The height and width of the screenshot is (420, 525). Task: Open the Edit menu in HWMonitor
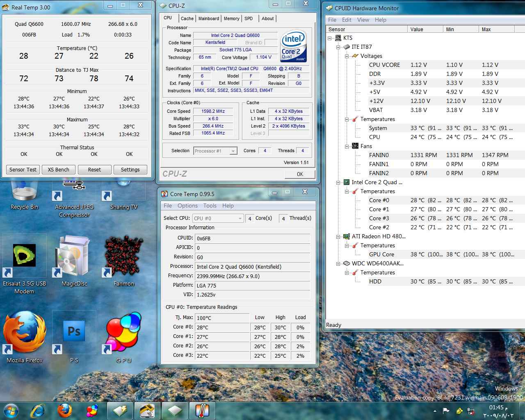(347, 20)
